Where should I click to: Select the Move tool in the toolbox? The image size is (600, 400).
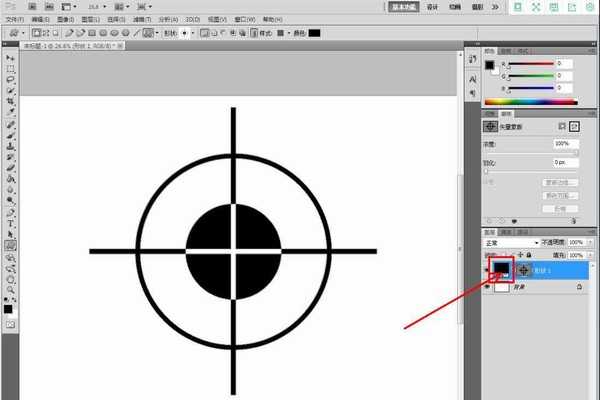tap(10, 58)
